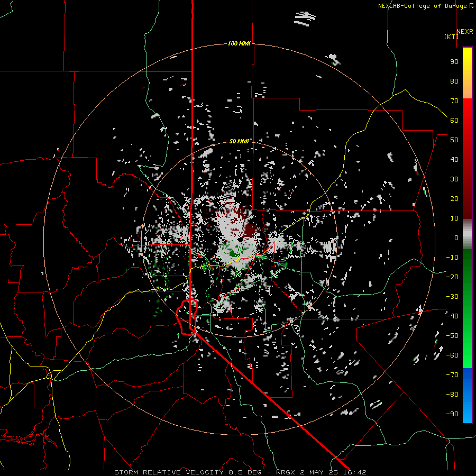Click the 0 value on velocity scale
The width and height of the screenshot is (476, 476).
456,238
